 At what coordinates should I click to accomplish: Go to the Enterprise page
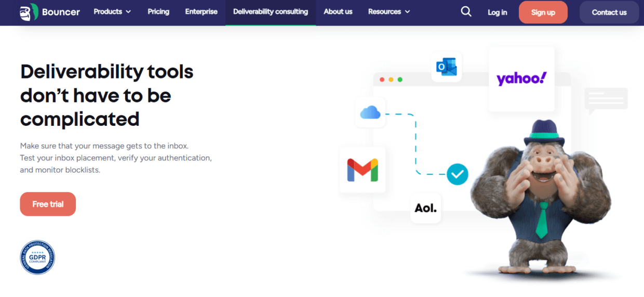coord(202,11)
